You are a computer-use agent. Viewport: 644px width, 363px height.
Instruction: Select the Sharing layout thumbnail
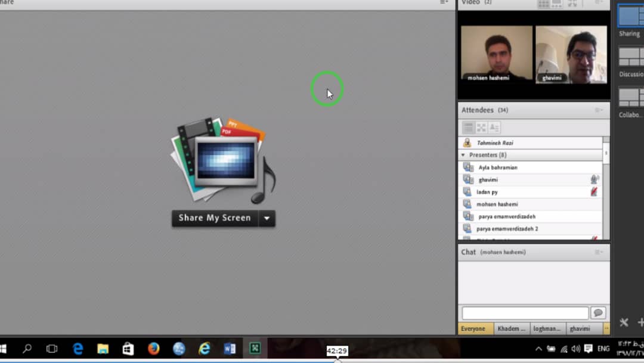pyautogui.click(x=630, y=15)
